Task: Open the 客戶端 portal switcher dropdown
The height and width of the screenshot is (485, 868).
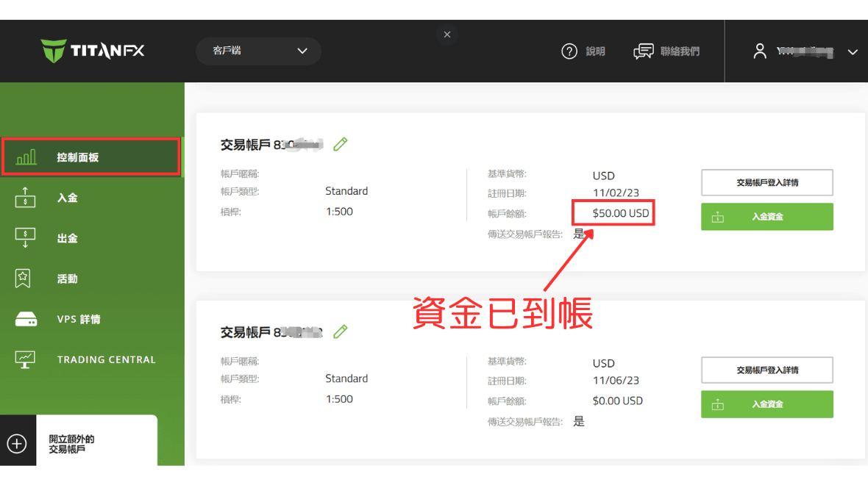Action: (x=257, y=51)
